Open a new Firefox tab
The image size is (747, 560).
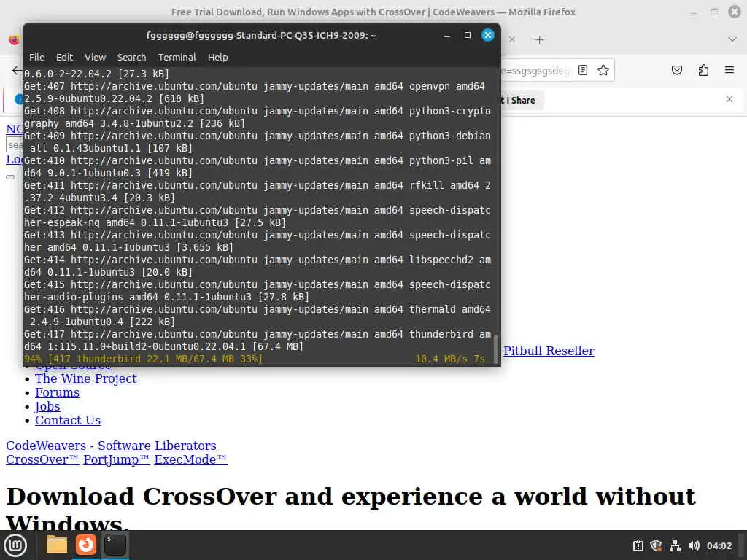tap(539, 40)
